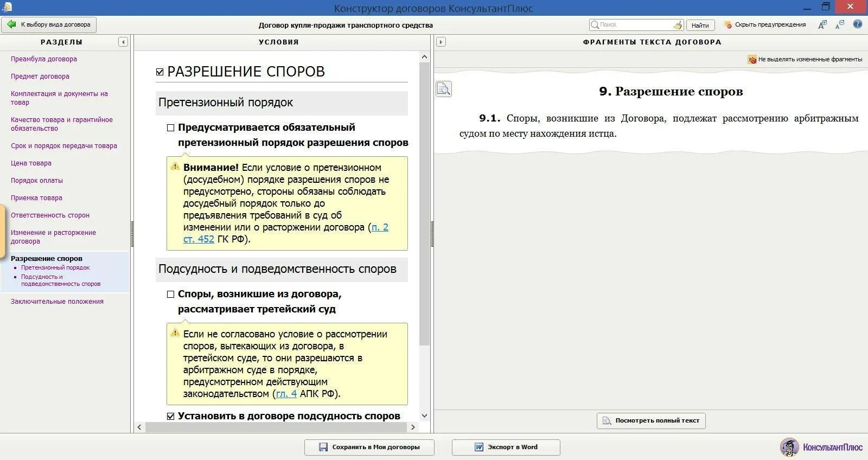
Task: Check the третейский суд disputes option
Action: pyautogui.click(x=170, y=294)
